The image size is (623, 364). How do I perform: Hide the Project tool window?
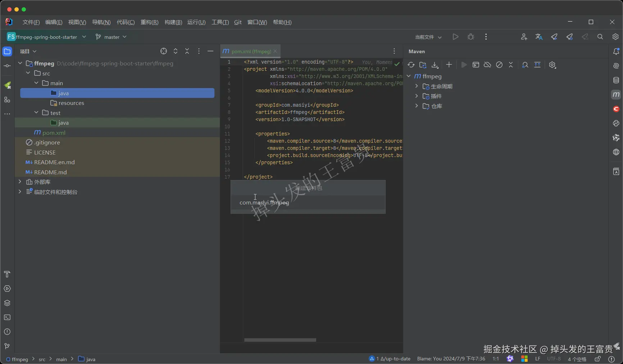pyautogui.click(x=210, y=51)
